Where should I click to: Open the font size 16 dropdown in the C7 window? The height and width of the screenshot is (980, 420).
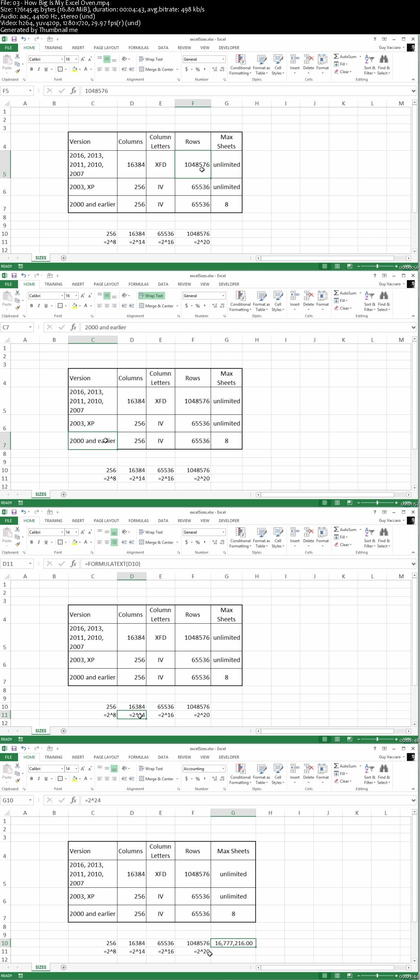76,296
